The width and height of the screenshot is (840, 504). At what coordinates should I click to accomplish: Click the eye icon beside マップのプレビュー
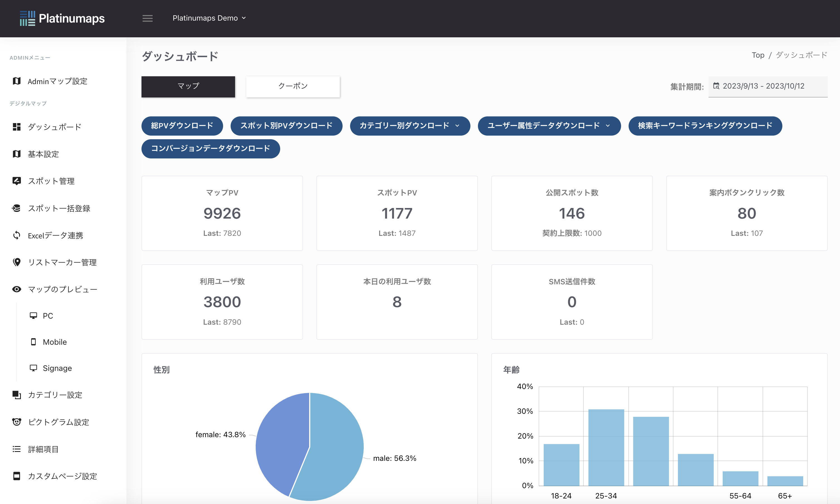tap(17, 289)
